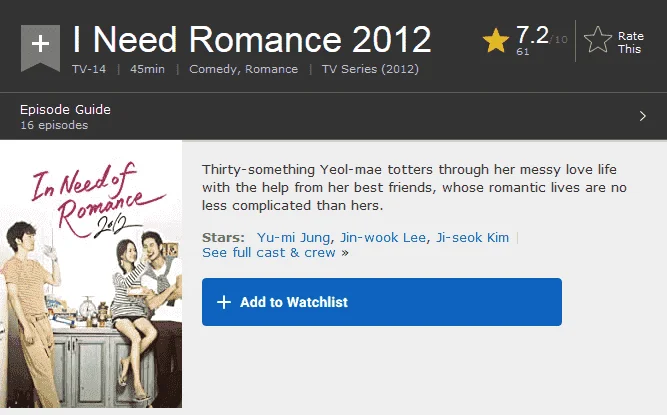Open the 16 episodes list

(x=54, y=125)
